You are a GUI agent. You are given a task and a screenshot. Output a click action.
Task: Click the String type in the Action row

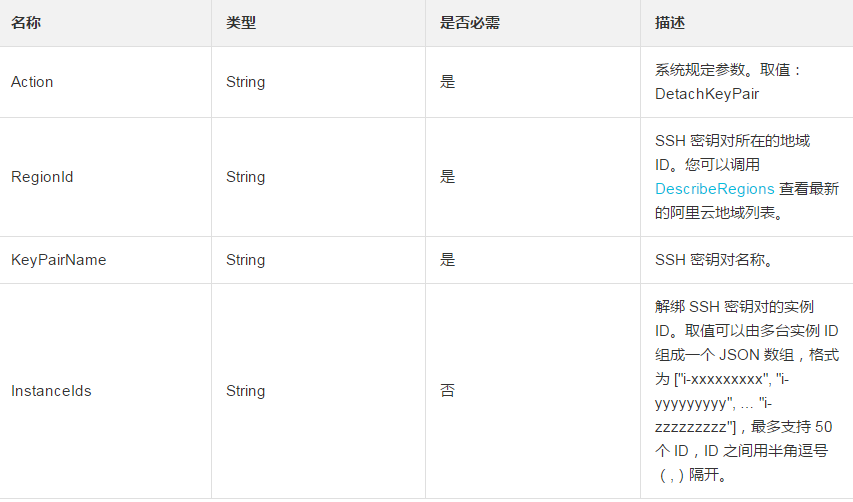tap(245, 82)
